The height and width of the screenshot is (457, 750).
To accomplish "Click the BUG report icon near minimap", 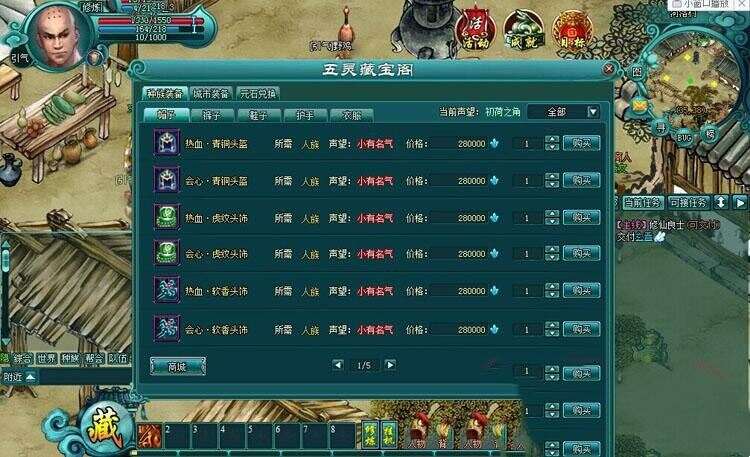I will 684,137.
